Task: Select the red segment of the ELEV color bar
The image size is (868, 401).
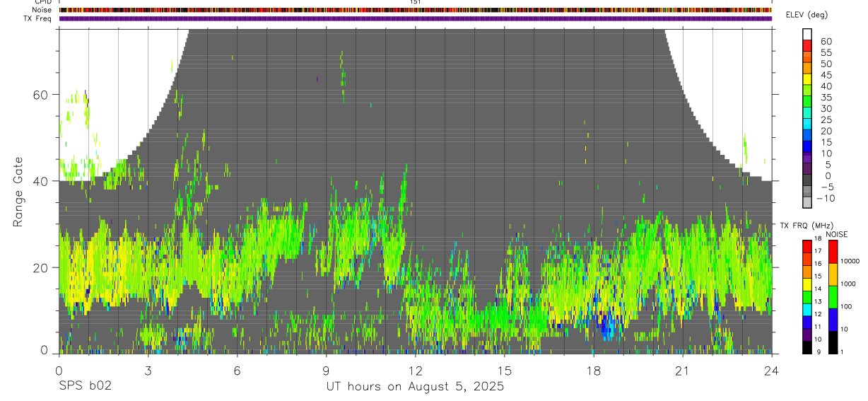Action: pyautogui.click(x=807, y=46)
